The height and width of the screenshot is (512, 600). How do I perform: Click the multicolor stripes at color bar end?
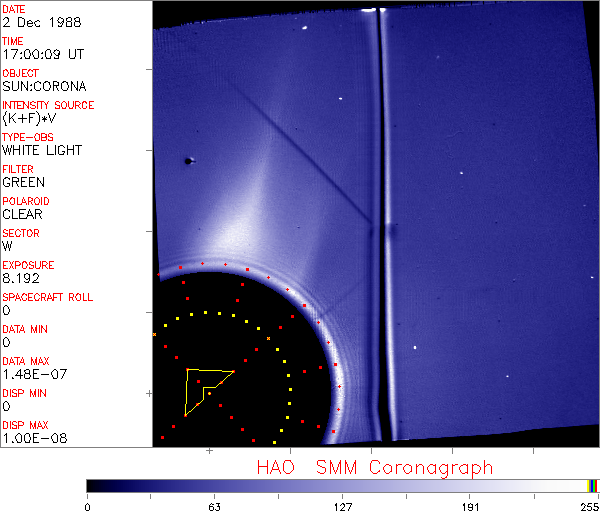[592, 486]
